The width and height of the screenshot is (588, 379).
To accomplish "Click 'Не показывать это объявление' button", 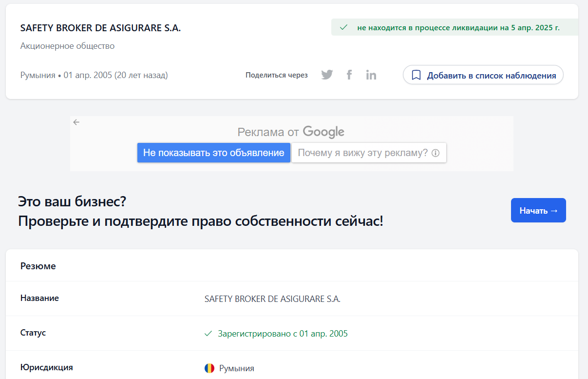I will coord(214,153).
